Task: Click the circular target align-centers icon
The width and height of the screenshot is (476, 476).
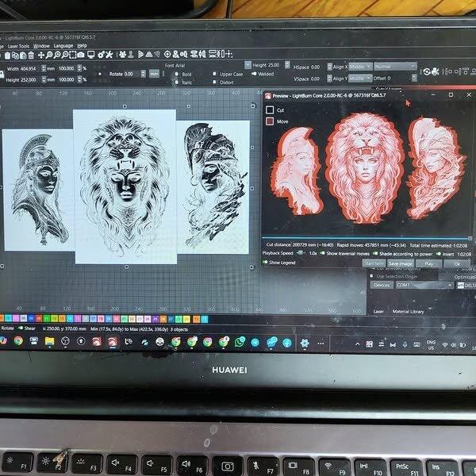Action: click(167, 54)
